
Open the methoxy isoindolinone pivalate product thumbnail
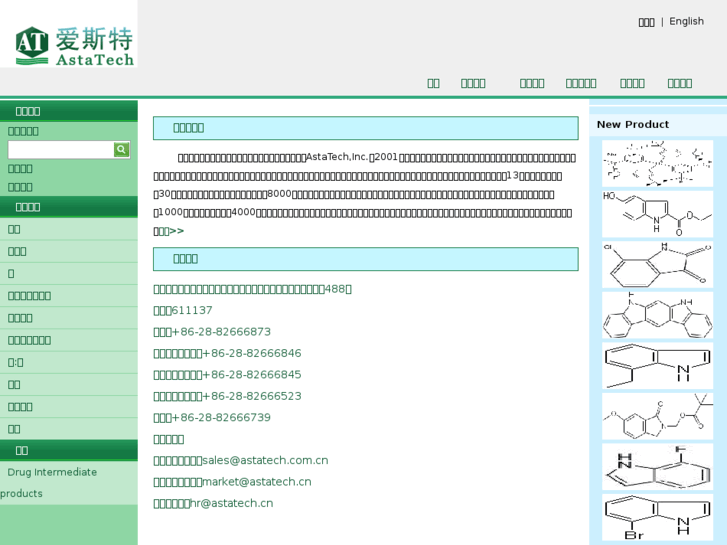(x=657, y=416)
